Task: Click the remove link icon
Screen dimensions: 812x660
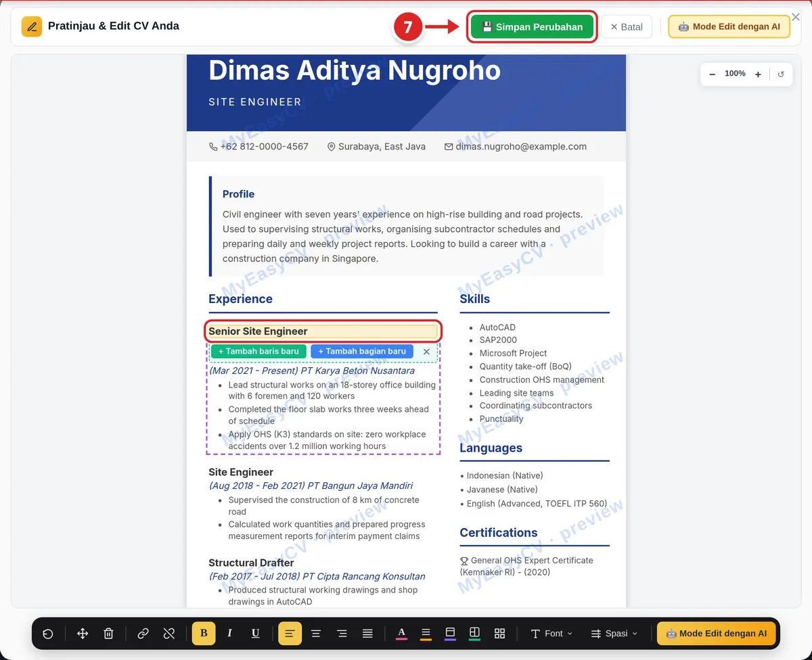Action: (169, 634)
